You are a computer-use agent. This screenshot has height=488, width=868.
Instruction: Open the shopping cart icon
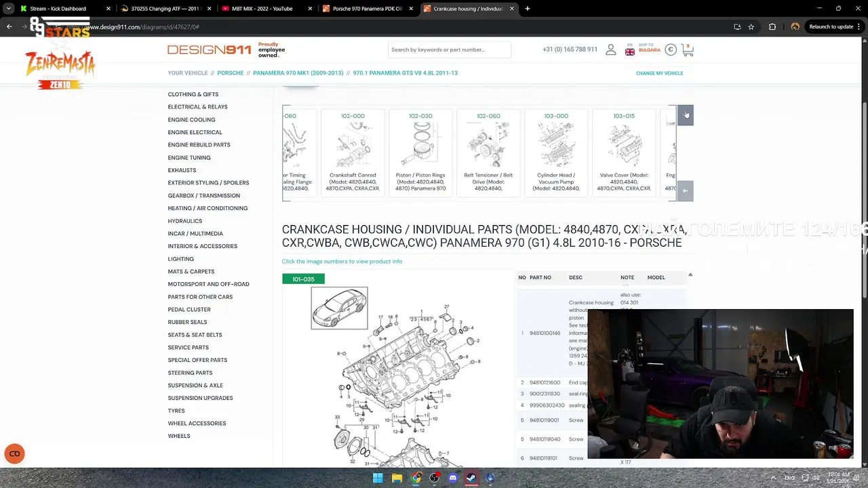tap(688, 50)
